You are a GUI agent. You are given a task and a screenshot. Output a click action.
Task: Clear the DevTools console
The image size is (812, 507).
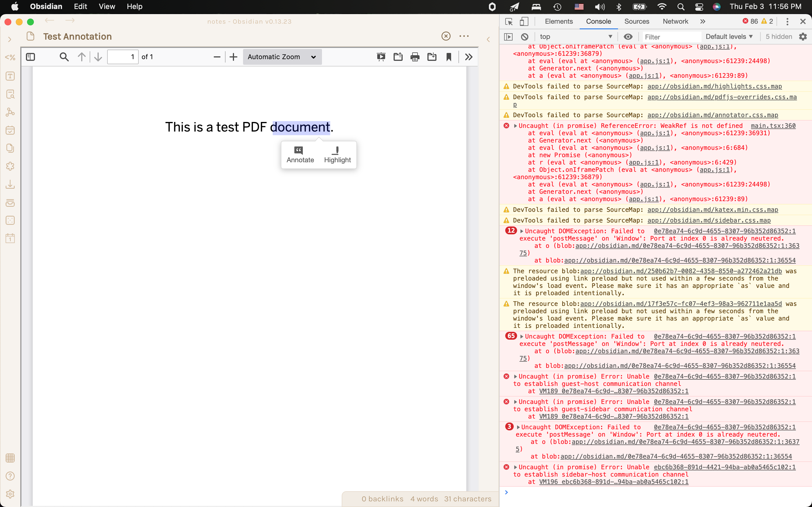[524, 37]
